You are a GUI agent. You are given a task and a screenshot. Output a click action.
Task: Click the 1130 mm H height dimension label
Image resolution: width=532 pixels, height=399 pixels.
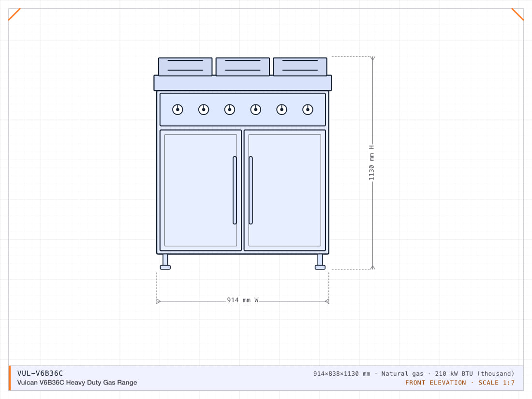371,163
